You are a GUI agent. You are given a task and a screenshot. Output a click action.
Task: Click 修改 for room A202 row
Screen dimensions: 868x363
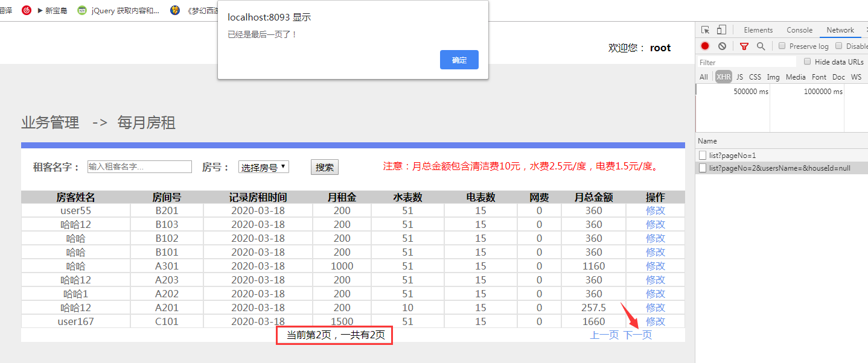point(656,294)
